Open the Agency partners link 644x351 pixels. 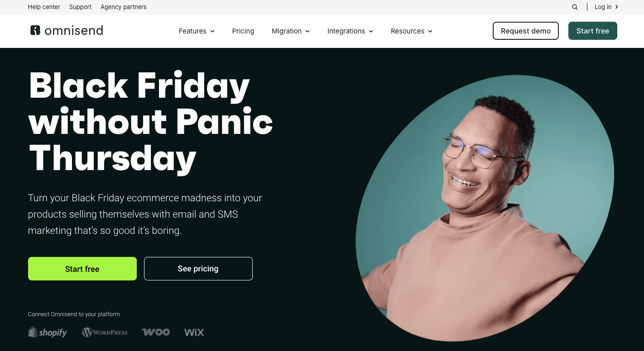[124, 7]
